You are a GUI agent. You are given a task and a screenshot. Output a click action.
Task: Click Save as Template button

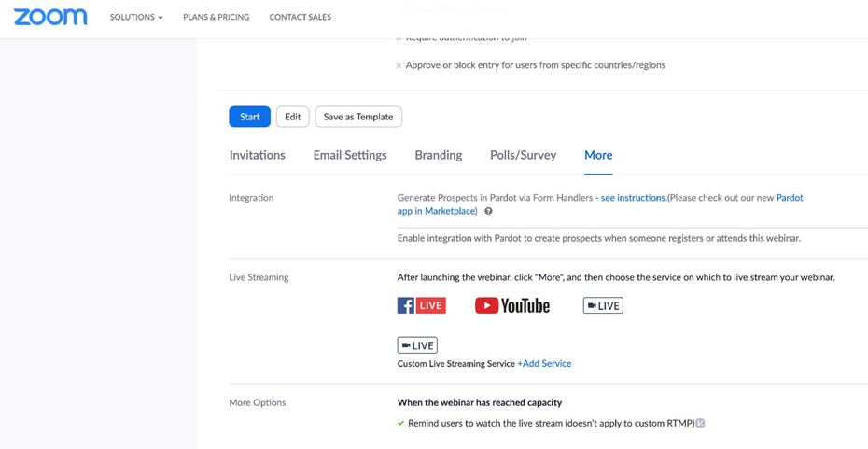pos(358,117)
